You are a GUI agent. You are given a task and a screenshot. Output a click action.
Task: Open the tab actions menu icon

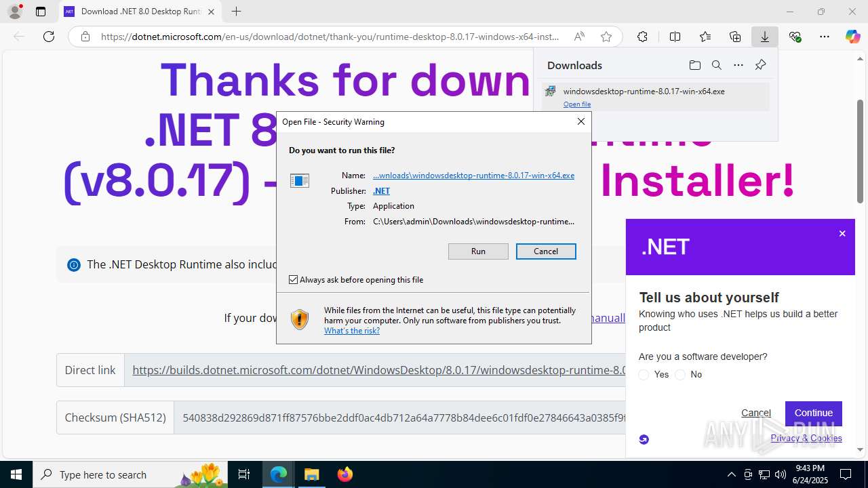pos(41,12)
